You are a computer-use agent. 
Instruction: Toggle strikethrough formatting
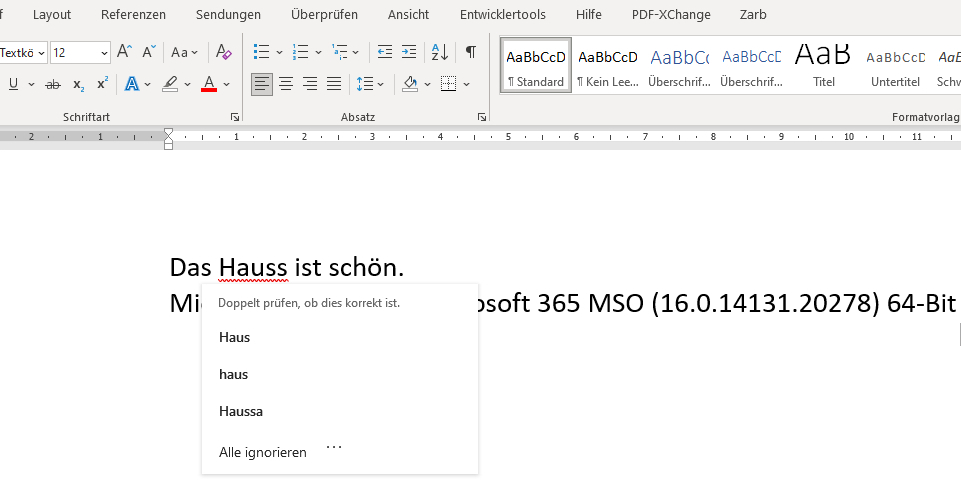point(53,85)
